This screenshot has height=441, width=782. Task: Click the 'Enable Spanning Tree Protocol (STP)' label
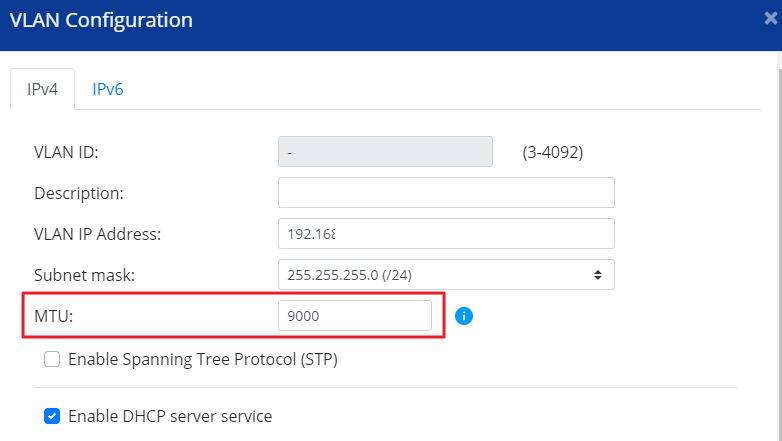(202, 359)
